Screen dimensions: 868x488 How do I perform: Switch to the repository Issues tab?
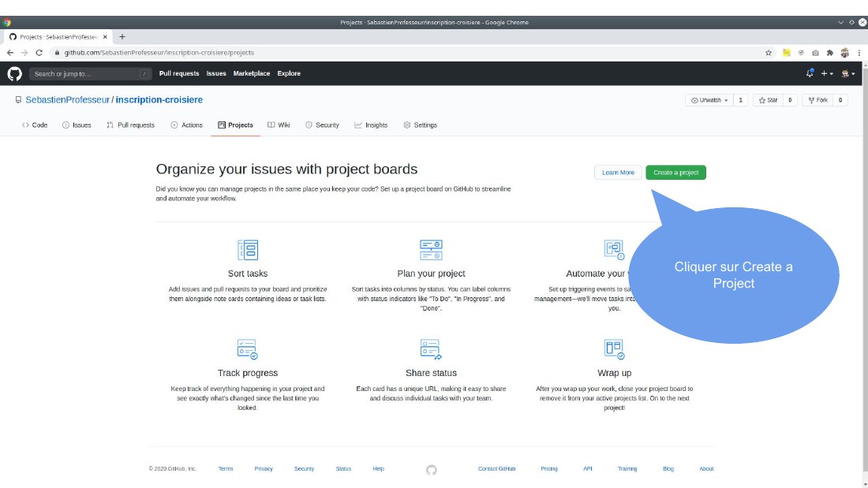click(x=77, y=125)
